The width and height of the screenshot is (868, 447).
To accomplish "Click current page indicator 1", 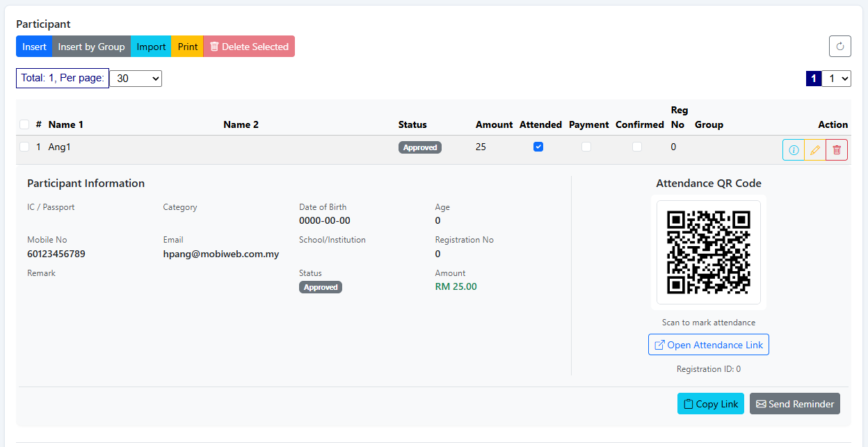I will click(814, 79).
